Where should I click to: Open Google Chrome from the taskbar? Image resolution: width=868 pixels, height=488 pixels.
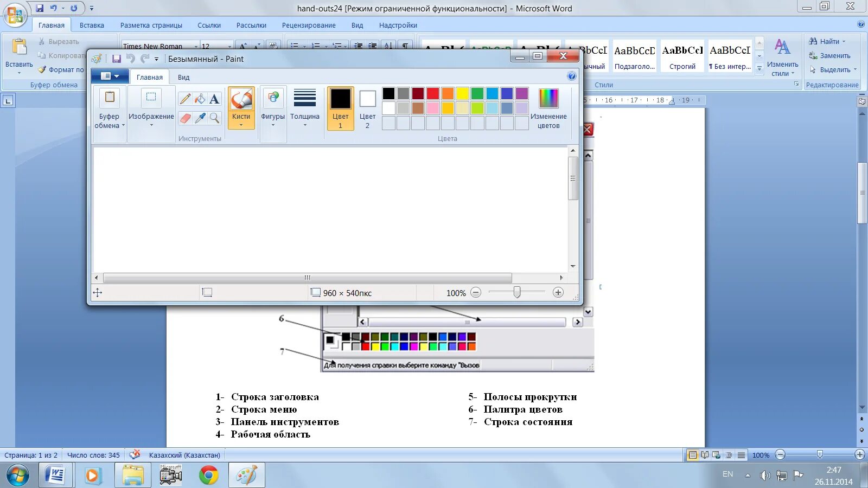[x=208, y=476]
